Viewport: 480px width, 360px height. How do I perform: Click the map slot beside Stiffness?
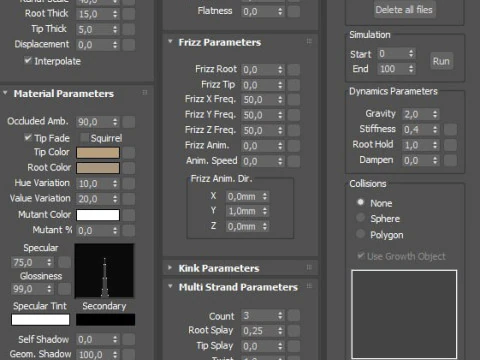coord(451,129)
